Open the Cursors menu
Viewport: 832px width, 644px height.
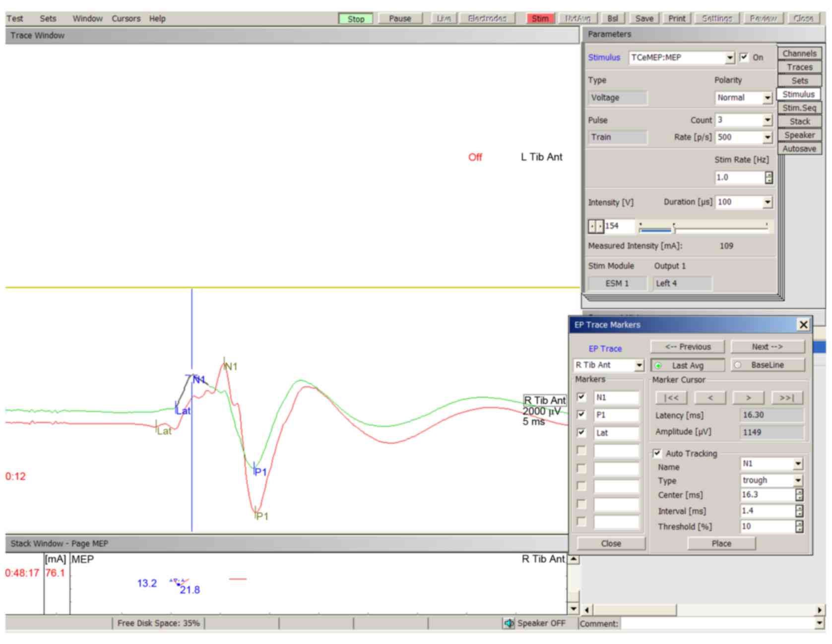(126, 18)
